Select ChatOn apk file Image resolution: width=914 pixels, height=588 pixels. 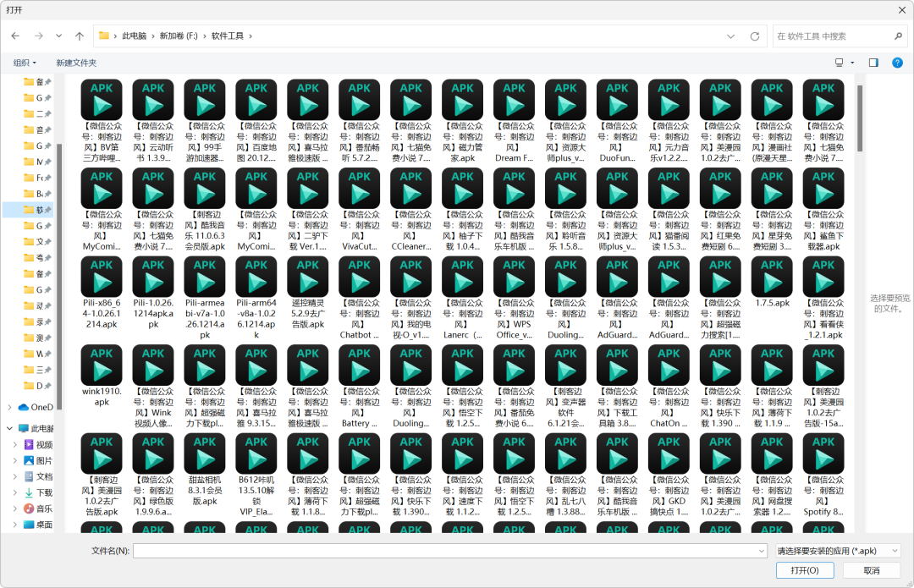pos(669,387)
